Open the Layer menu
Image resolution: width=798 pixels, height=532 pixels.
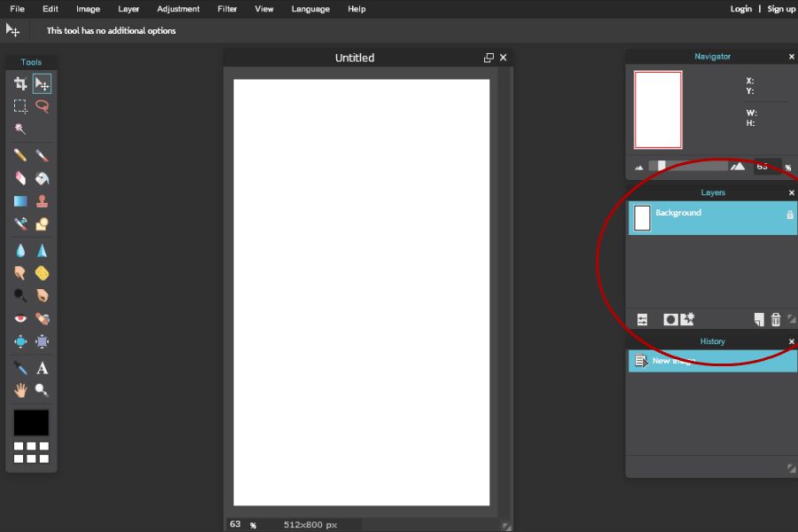tap(129, 9)
